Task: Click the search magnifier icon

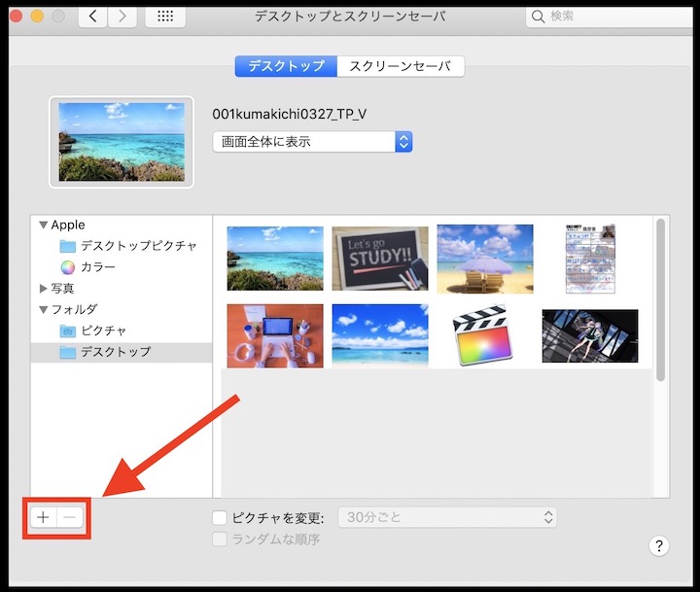Action: click(538, 17)
